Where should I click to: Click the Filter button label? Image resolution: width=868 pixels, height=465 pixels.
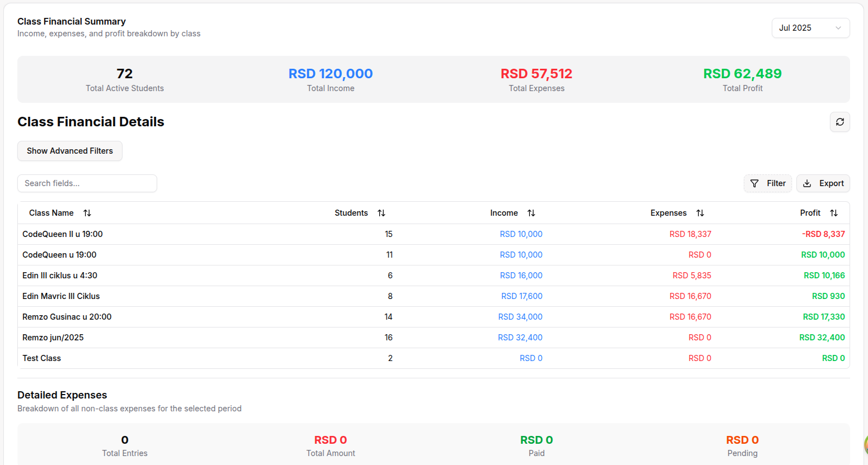pos(776,183)
